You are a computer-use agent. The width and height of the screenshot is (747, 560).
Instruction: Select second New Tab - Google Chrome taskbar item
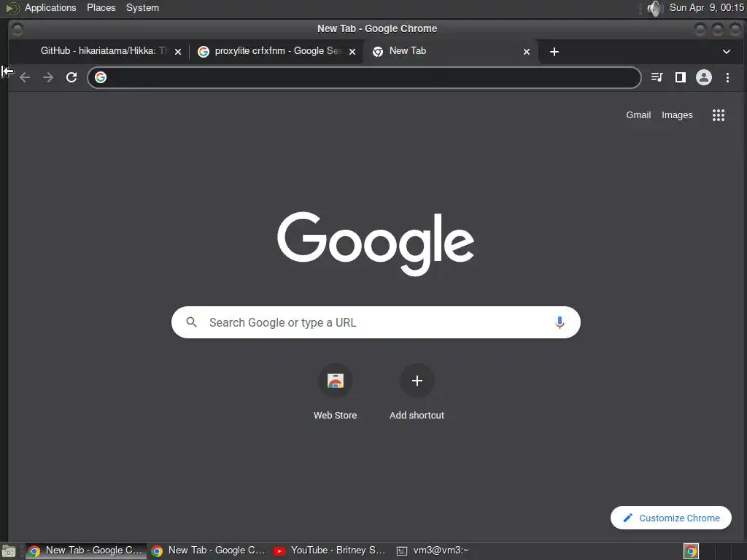209,551
